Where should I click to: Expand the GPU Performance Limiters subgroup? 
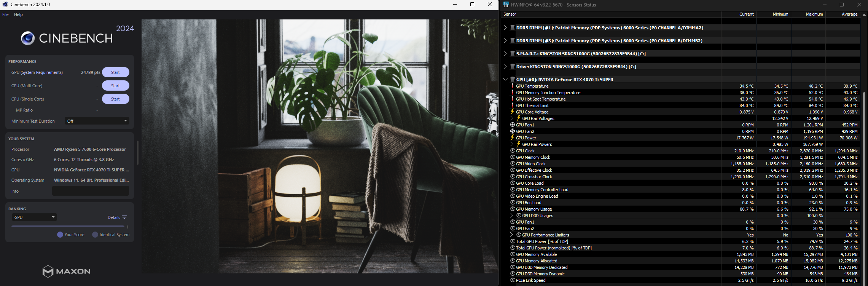(511, 235)
